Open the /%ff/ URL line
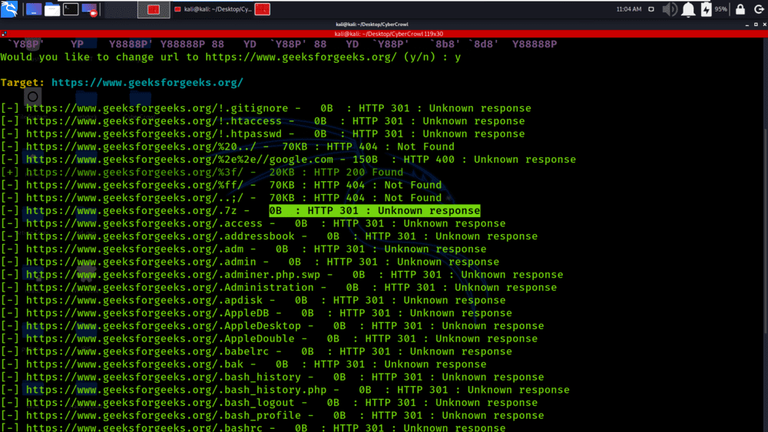 (x=134, y=185)
